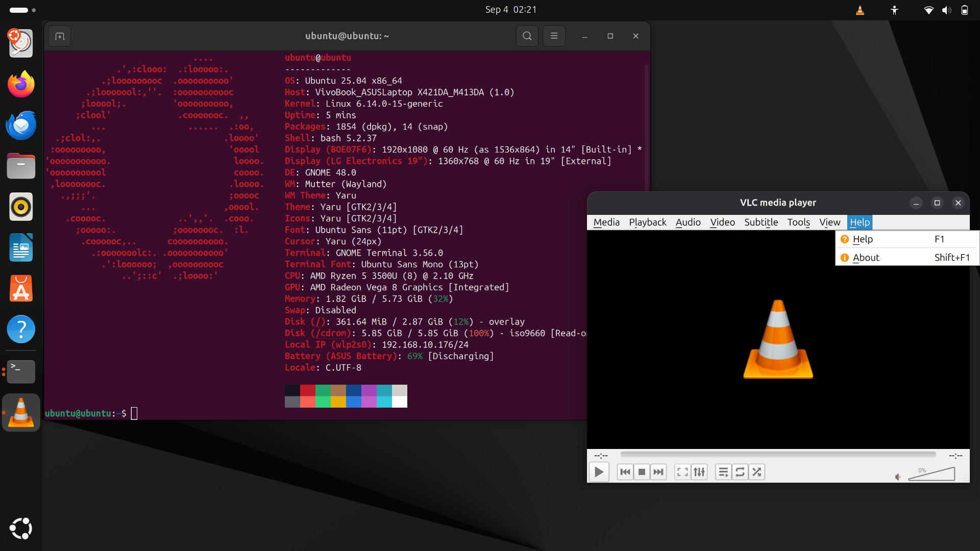Open VLC Audio menu
This screenshot has height=551, width=980.
point(688,222)
